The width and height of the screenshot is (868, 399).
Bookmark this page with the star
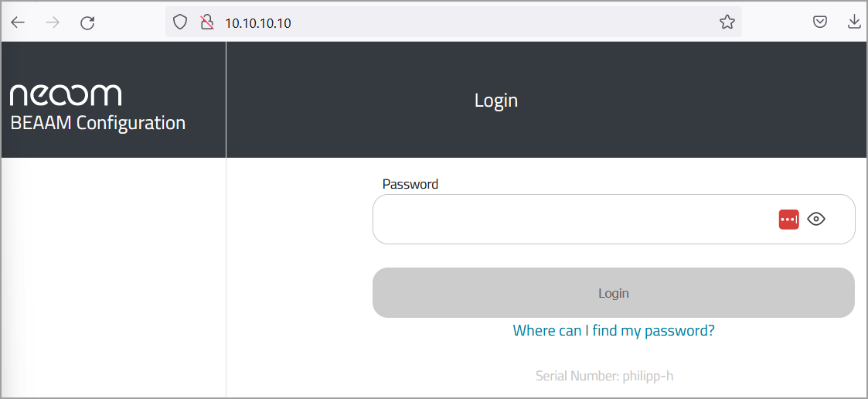tap(727, 22)
